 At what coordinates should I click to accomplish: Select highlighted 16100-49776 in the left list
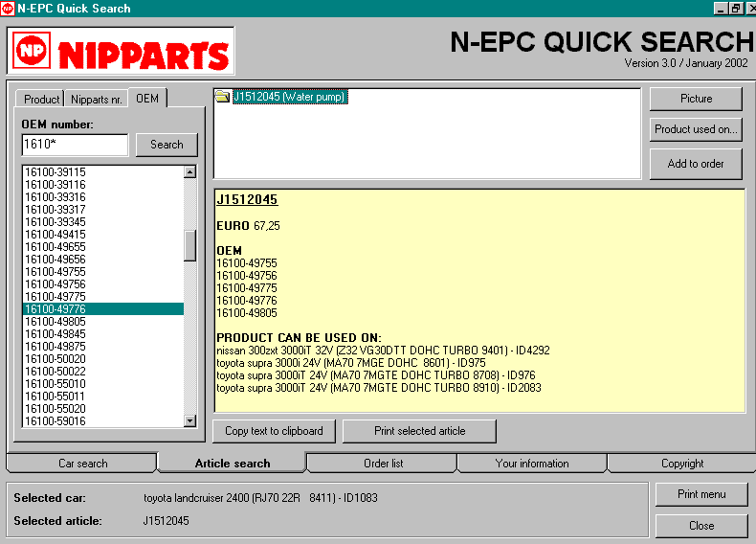tap(103, 309)
